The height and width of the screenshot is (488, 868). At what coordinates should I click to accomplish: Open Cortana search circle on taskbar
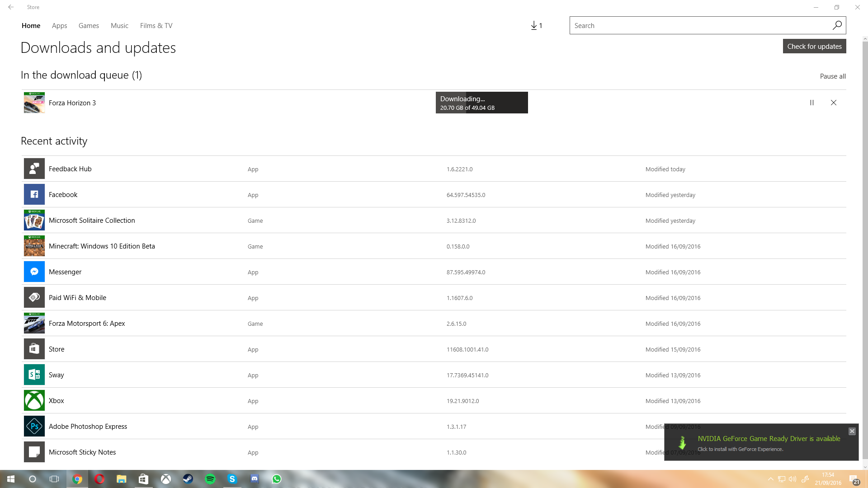click(x=33, y=479)
